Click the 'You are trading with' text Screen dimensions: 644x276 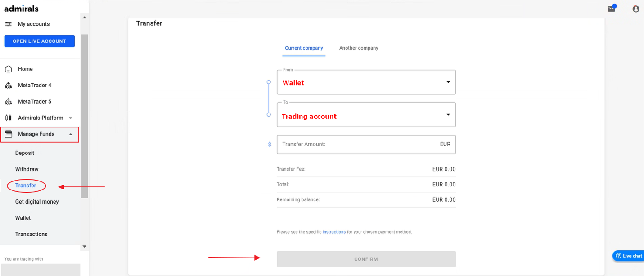(x=23, y=259)
